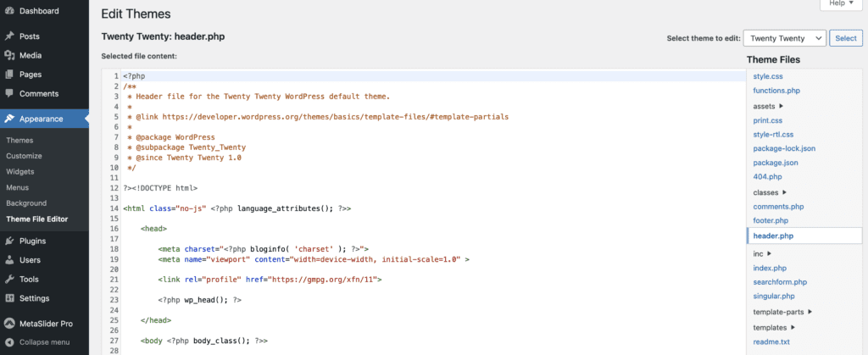Open the Customize submenu link

click(24, 156)
